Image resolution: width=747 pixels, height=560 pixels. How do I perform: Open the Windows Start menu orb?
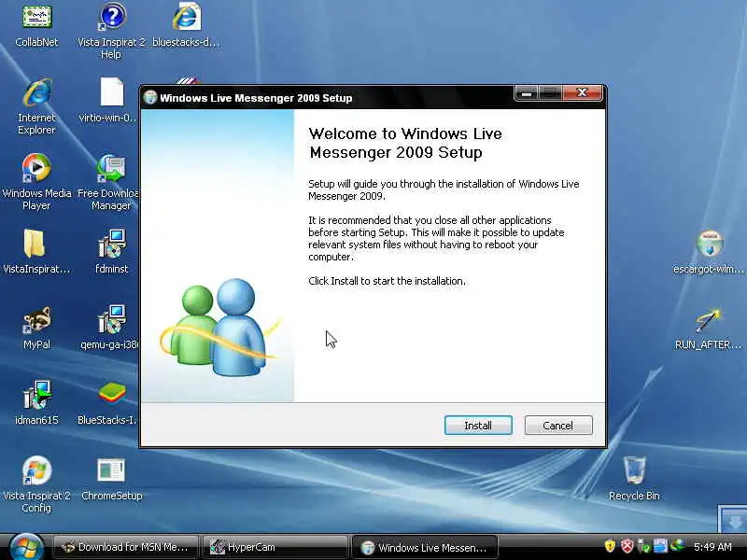(x=26, y=547)
